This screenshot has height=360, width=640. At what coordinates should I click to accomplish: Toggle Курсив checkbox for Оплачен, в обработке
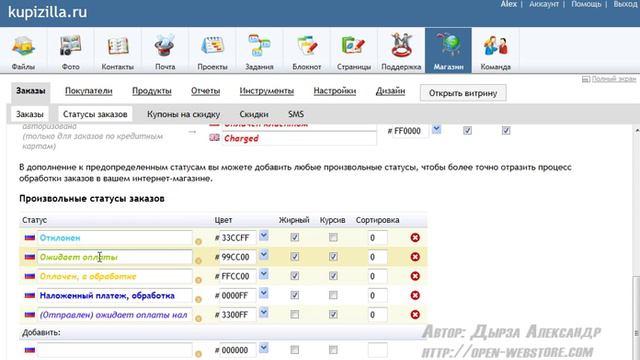coord(333,276)
